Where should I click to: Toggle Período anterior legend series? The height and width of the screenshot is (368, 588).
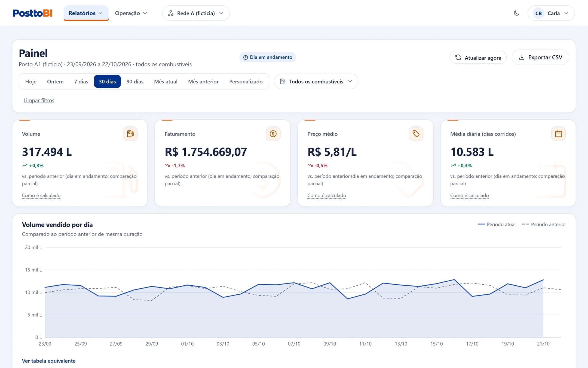(x=544, y=224)
